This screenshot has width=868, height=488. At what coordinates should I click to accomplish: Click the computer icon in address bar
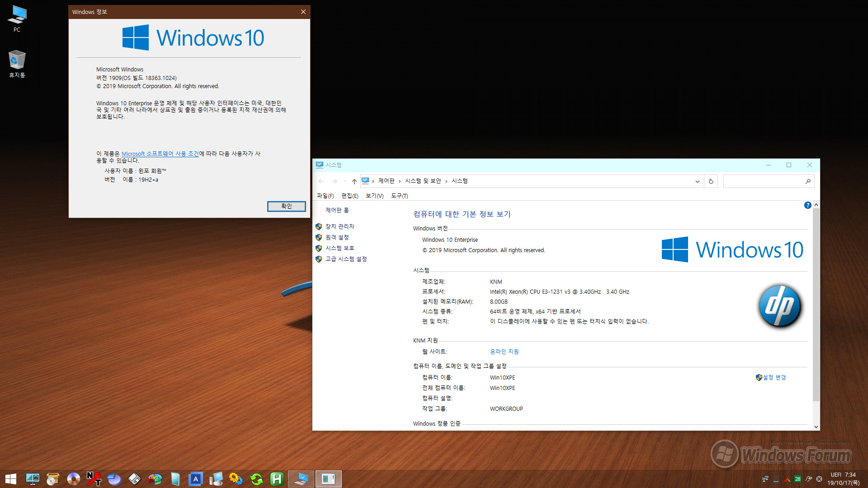[365, 181]
